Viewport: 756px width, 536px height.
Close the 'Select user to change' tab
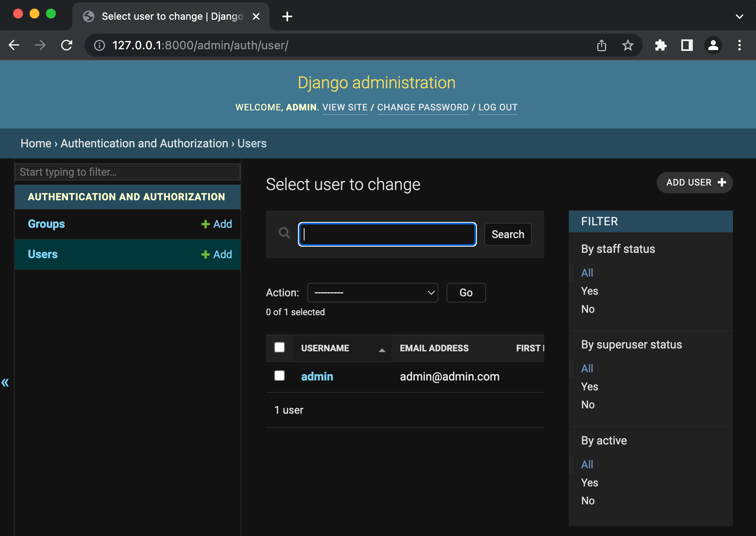coord(256,16)
